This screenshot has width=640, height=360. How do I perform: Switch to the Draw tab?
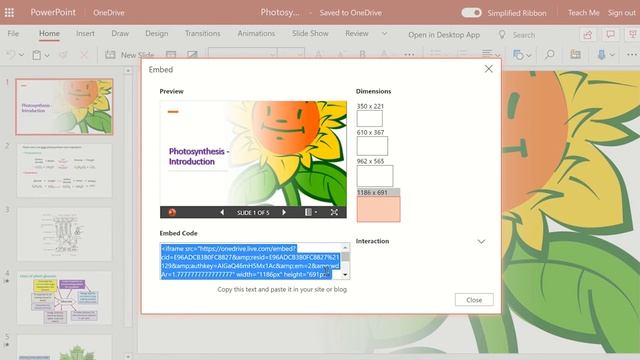[x=120, y=33]
